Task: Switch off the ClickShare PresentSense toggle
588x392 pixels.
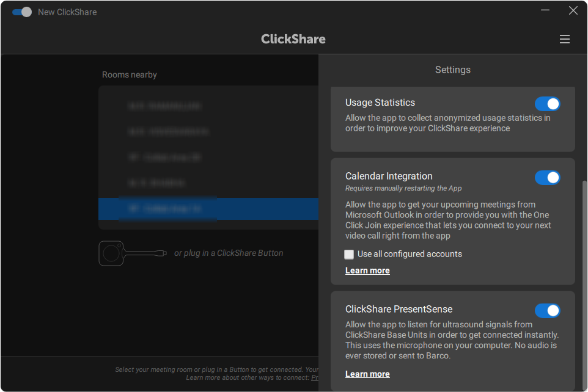Action: (x=547, y=311)
